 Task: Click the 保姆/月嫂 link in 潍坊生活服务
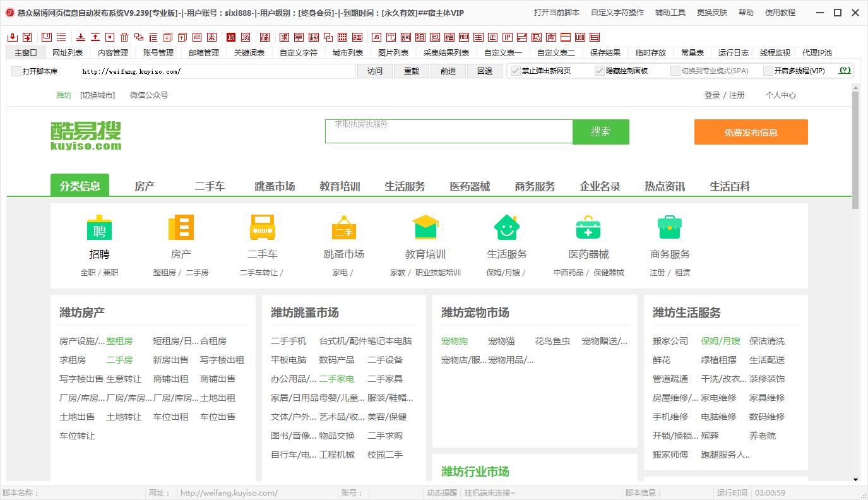pyautogui.click(x=721, y=341)
